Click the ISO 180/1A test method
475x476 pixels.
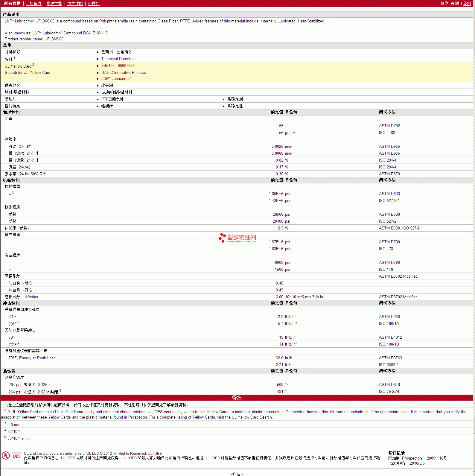(389, 324)
